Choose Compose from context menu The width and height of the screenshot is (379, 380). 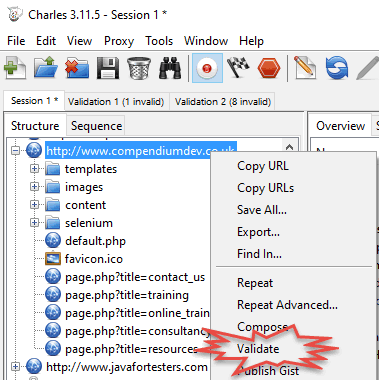tap(262, 327)
